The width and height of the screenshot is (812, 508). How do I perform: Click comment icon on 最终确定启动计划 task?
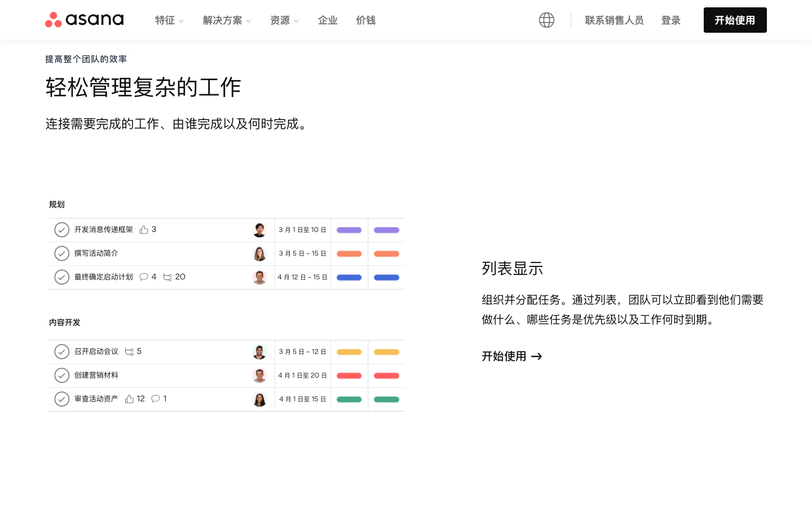pos(144,277)
